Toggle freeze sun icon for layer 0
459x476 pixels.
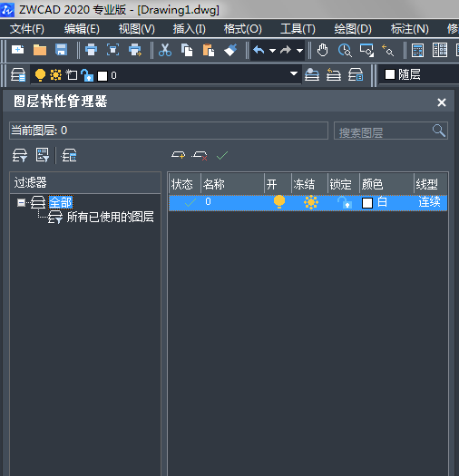[x=311, y=202]
